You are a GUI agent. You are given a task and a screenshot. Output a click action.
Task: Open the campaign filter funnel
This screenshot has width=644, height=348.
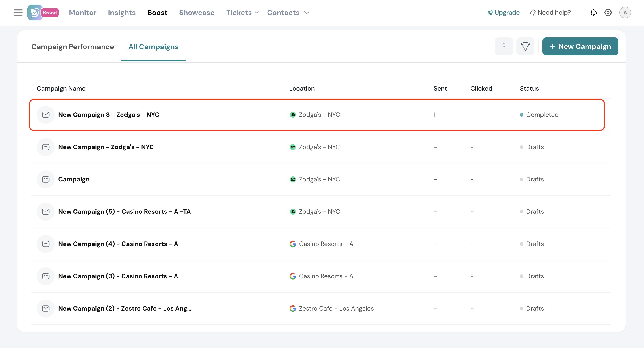tap(525, 47)
